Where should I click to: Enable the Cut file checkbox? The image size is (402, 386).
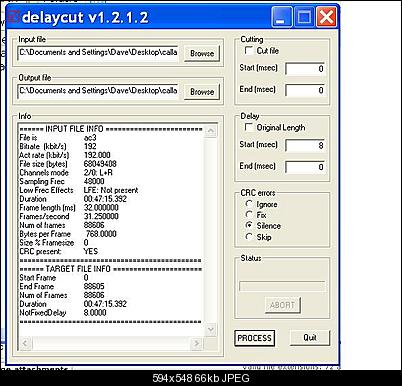tap(249, 50)
